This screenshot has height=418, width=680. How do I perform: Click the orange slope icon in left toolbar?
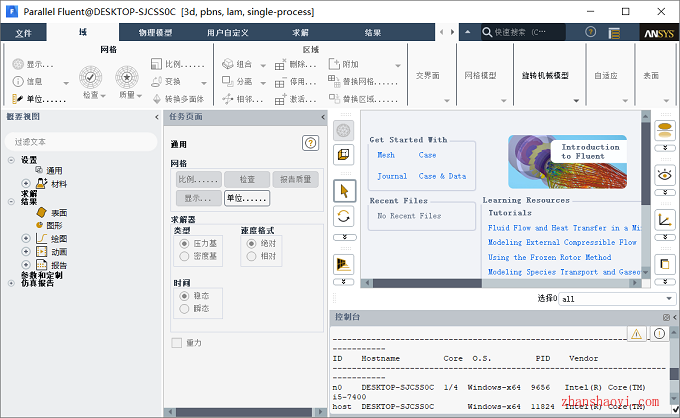pyautogui.click(x=344, y=264)
